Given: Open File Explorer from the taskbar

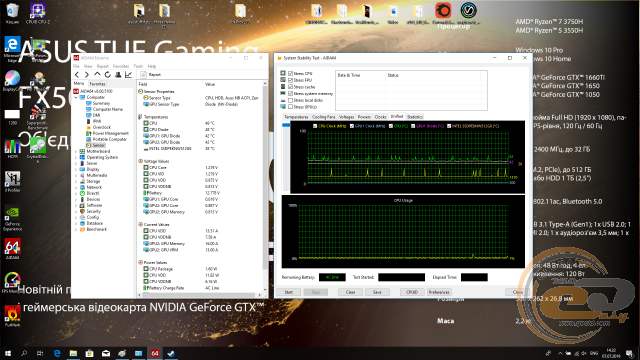Looking at the screenshot, I should [73, 353].
